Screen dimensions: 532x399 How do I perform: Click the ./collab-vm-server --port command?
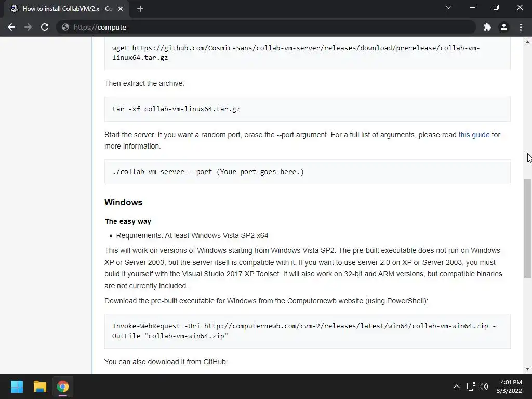coord(208,171)
